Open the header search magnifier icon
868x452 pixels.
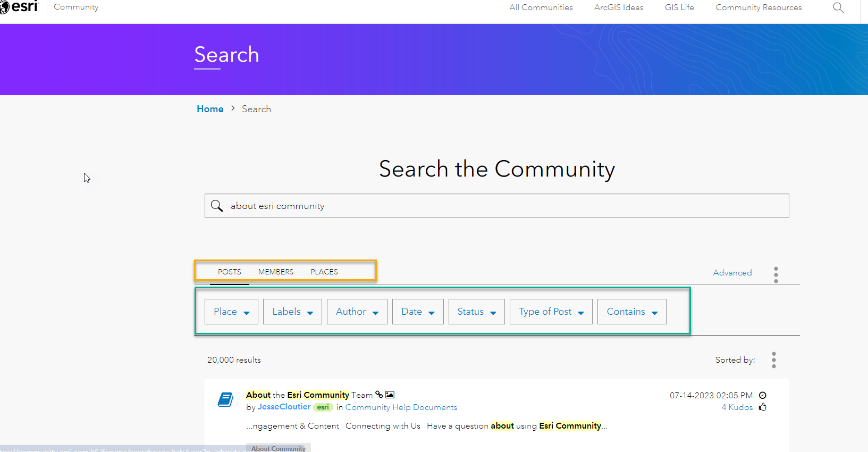pyautogui.click(x=838, y=7)
